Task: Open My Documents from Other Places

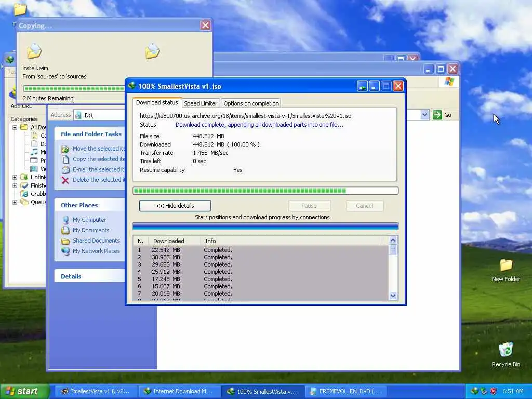Action: click(x=91, y=230)
